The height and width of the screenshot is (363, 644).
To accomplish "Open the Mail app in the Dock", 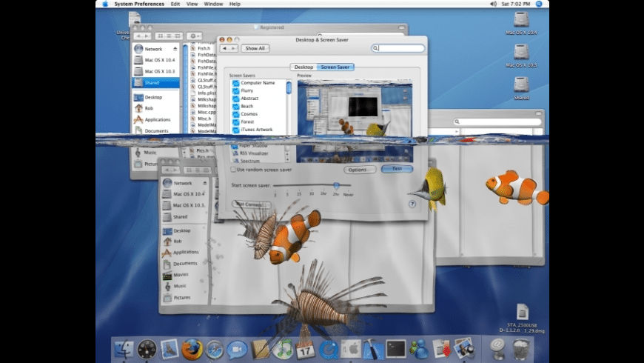I will point(170,349).
